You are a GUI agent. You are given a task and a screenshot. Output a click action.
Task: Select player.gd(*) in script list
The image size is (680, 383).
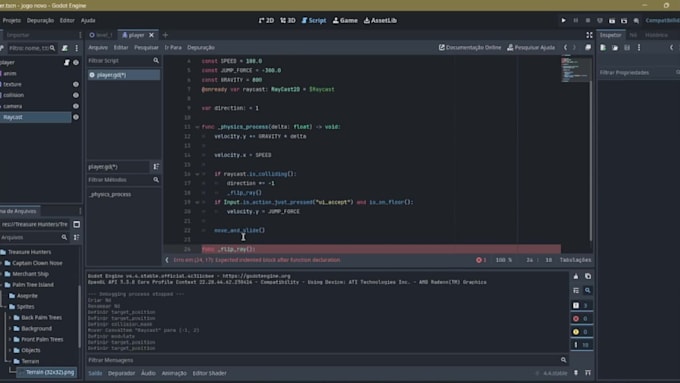point(124,75)
